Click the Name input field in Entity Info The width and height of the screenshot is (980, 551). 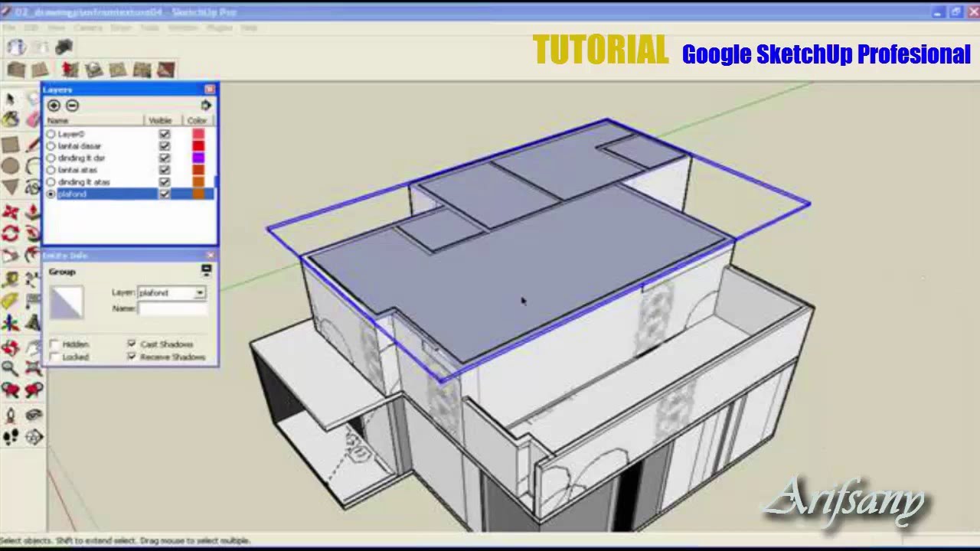172,308
